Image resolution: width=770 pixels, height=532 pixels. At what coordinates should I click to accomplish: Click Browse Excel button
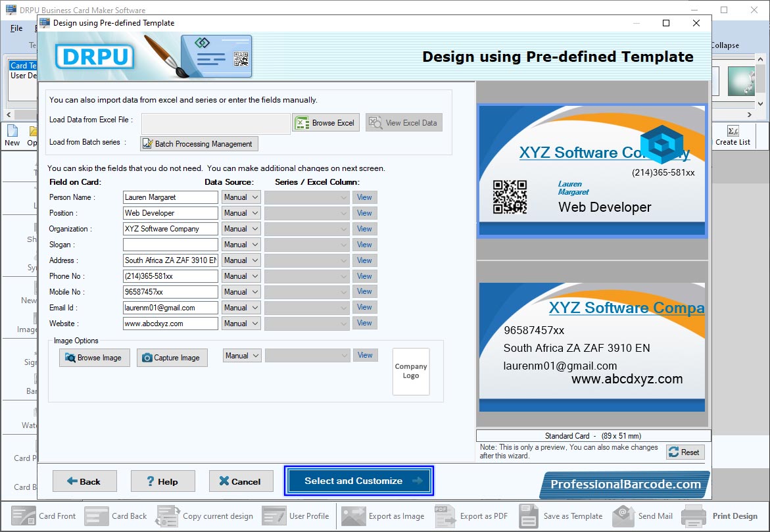click(x=326, y=123)
